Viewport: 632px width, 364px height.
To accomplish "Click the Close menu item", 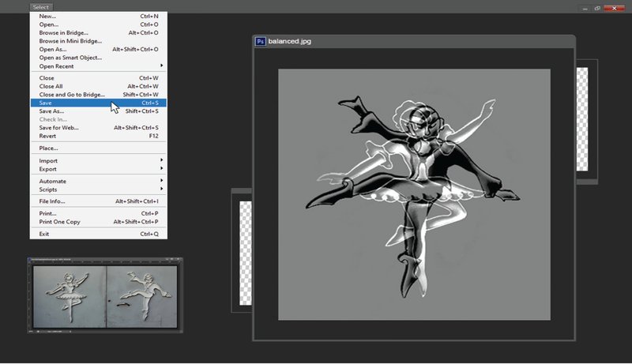I will click(x=98, y=78).
